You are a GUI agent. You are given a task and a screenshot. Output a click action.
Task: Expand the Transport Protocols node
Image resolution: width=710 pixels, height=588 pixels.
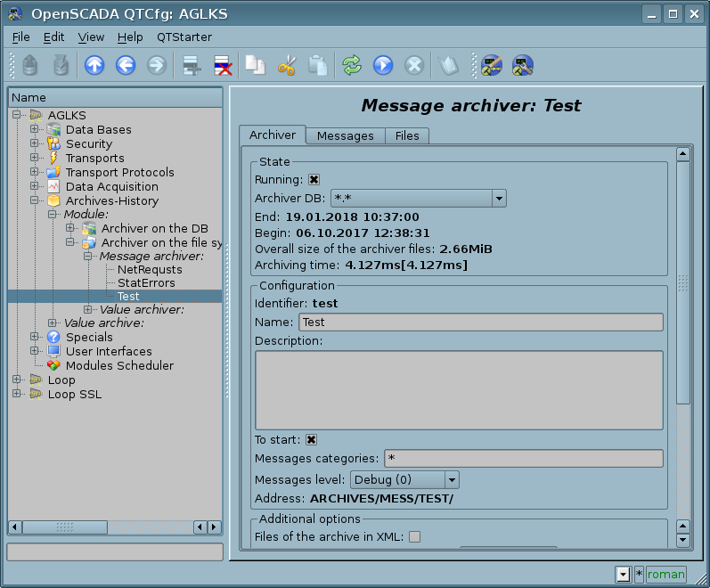click(35, 172)
